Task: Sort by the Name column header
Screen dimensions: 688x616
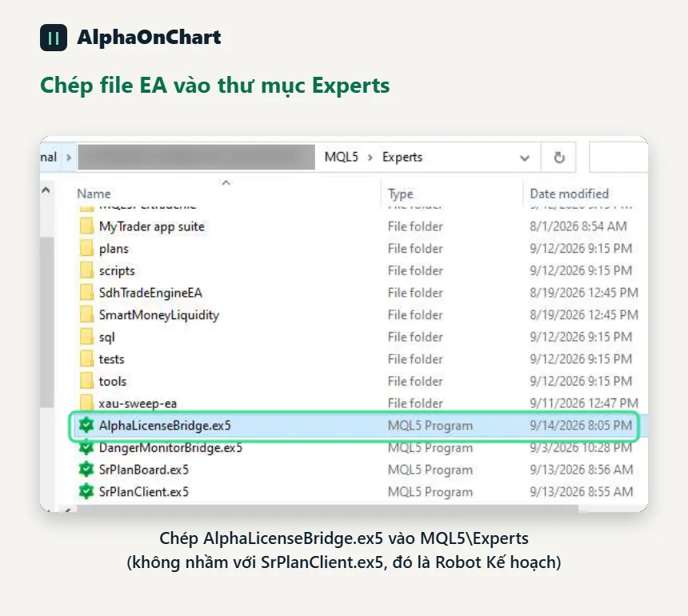Action: [94, 194]
